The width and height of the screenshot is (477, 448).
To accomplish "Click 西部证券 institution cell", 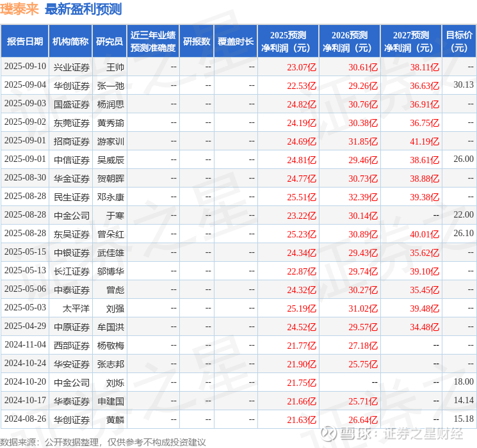I will pyautogui.click(x=72, y=346).
